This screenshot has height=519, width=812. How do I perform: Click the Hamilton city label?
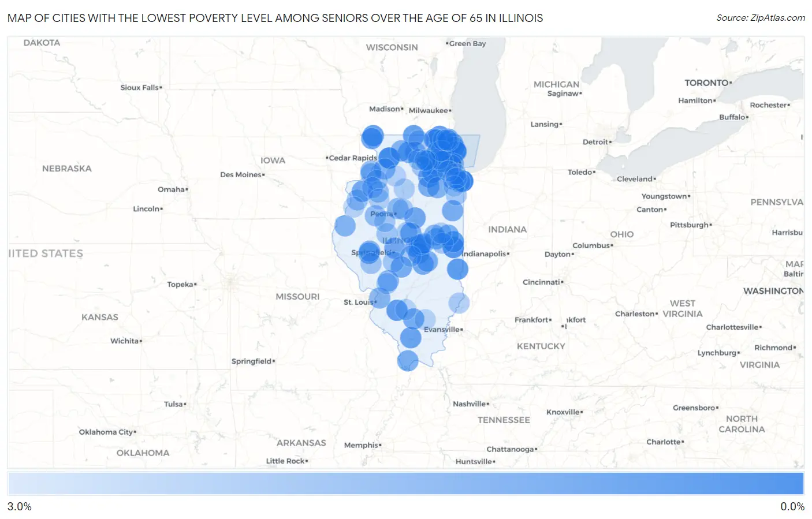(696, 100)
